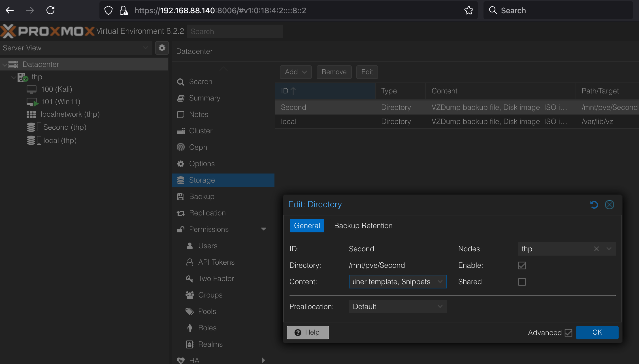Open Ceph section in Datacenter menu

click(198, 147)
